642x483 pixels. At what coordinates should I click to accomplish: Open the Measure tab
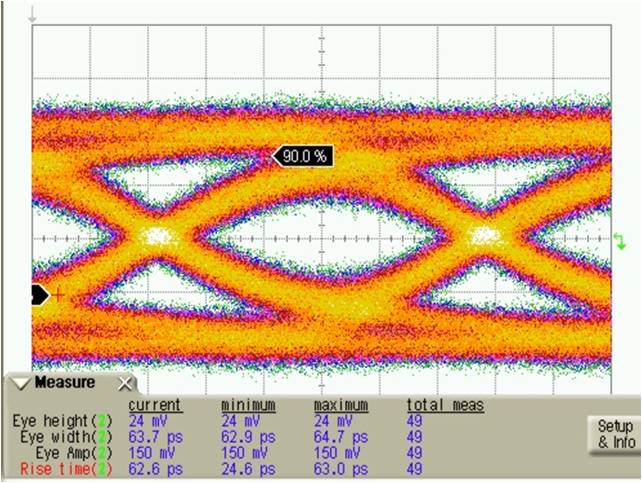click(x=65, y=383)
